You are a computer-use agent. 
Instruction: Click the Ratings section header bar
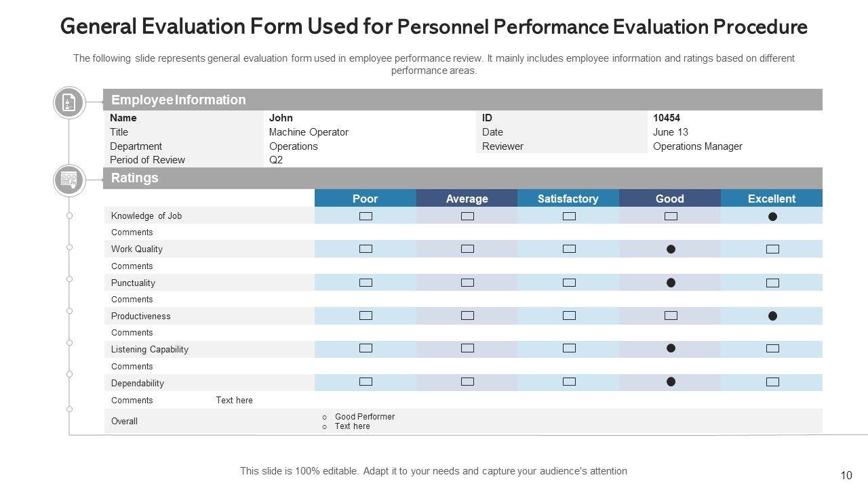[462, 178]
